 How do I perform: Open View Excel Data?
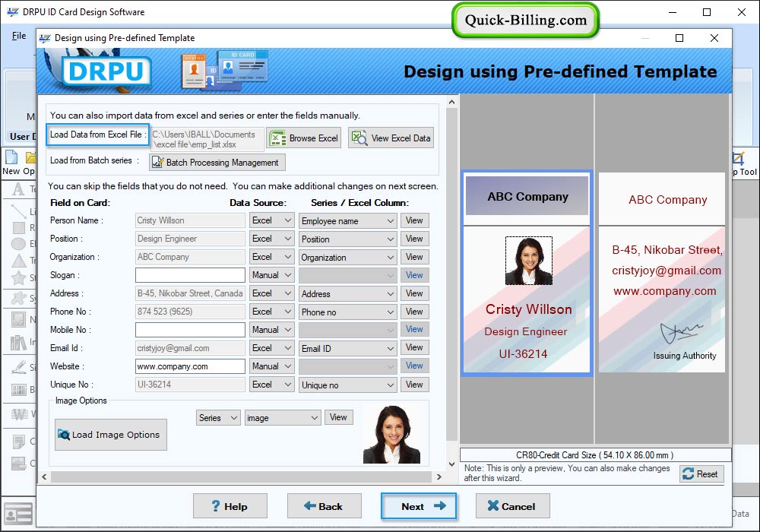point(391,138)
